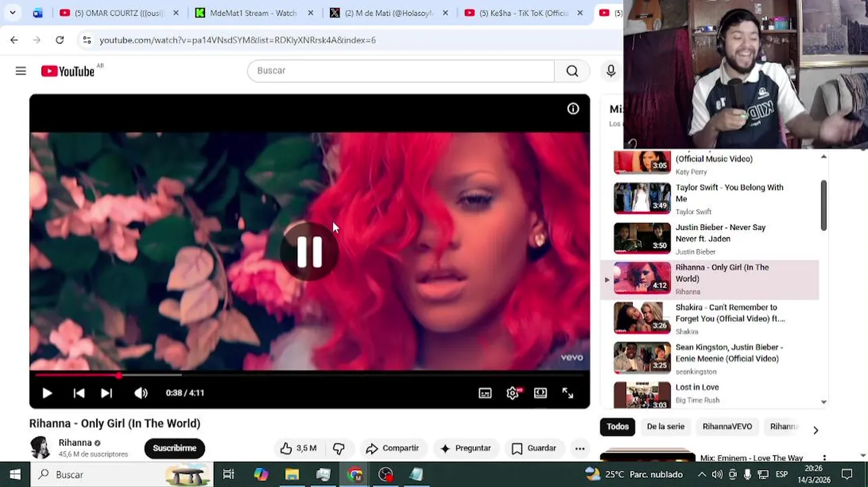Share the video via Compartir
This screenshot has width=868, height=487.
[393, 448]
